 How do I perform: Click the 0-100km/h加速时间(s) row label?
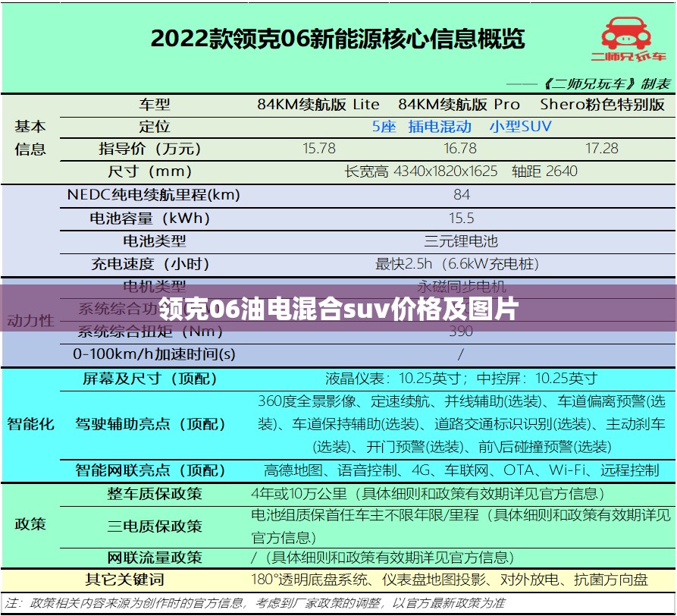(x=154, y=354)
